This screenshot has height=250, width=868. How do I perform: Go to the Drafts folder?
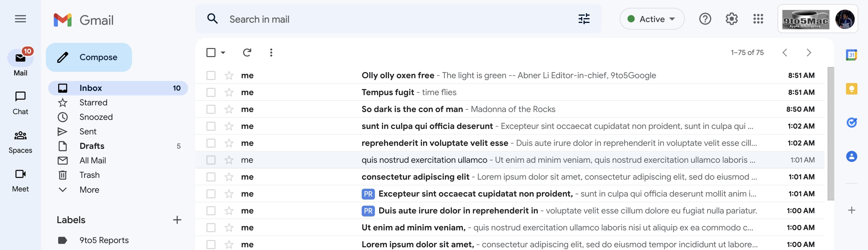[92, 146]
